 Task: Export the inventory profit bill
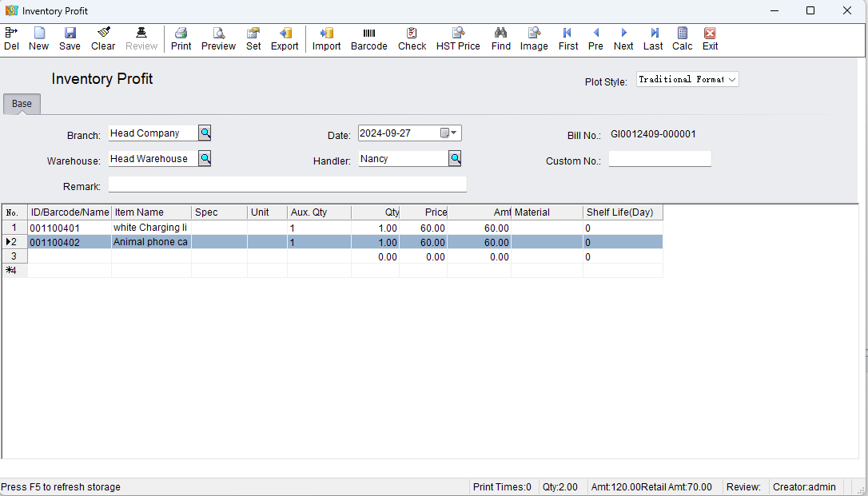[x=285, y=38]
